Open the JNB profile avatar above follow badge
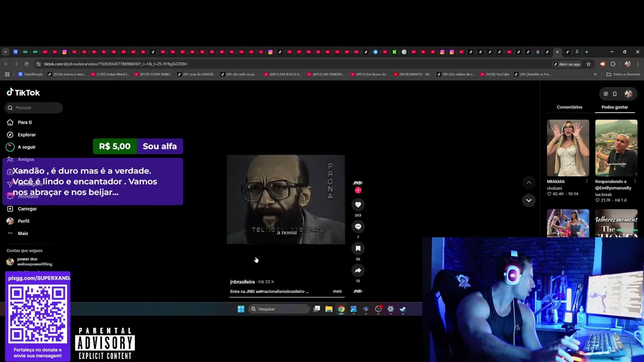This screenshot has width=644, height=362. tap(358, 183)
